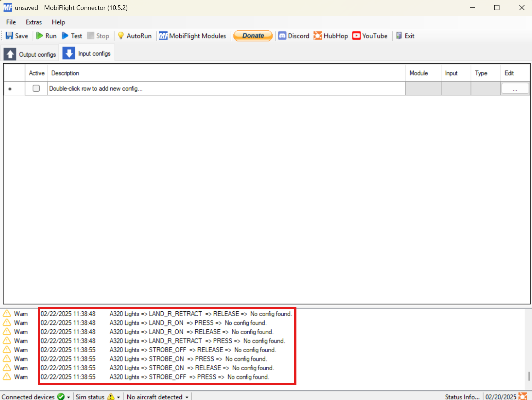Click the Sim status warning icon
The height and width of the screenshot is (400, 532).
[x=111, y=396]
